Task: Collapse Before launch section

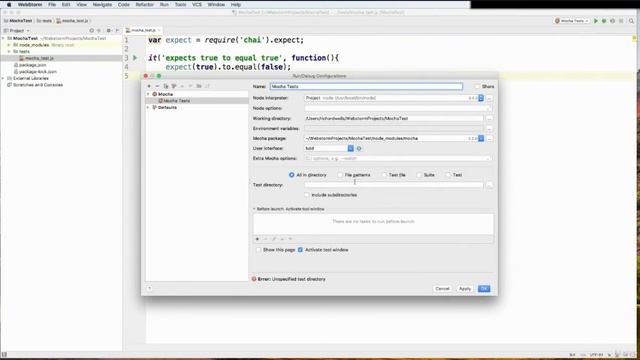Action: [x=254, y=209]
